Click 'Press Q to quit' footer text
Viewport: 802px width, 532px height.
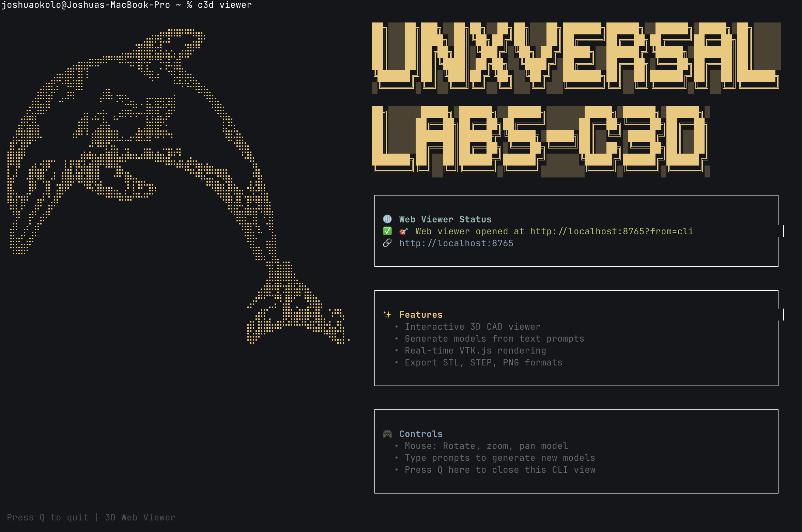[47, 517]
